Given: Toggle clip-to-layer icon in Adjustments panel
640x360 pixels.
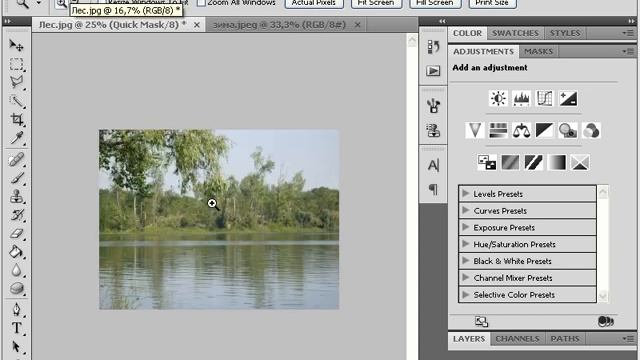Looking at the screenshot, I should click(x=606, y=322).
